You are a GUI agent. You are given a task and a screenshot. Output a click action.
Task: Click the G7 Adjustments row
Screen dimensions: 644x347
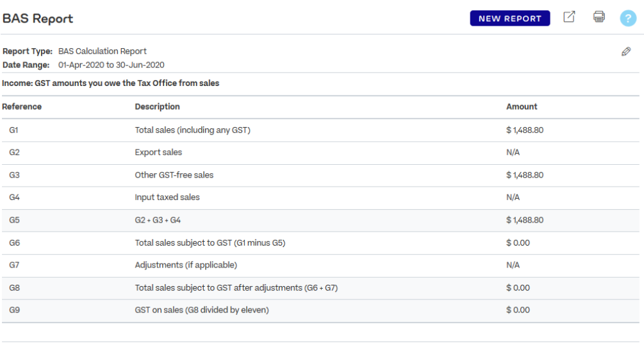point(320,266)
